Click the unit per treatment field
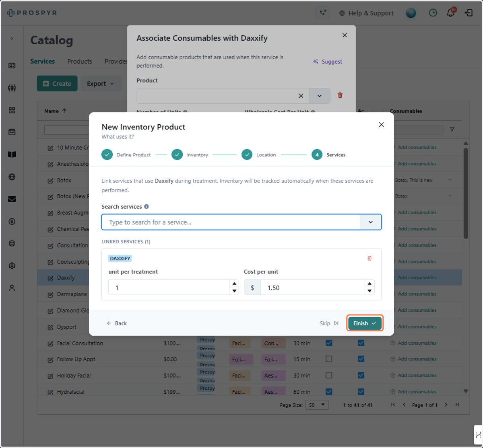483x448 pixels. click(x=169, y=288)
